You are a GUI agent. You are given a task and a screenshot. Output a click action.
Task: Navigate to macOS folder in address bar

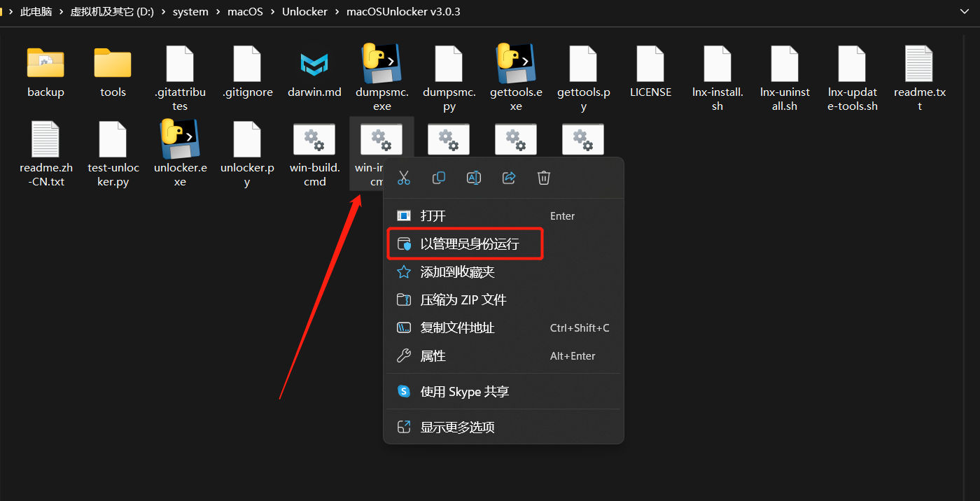click(245, 12)
